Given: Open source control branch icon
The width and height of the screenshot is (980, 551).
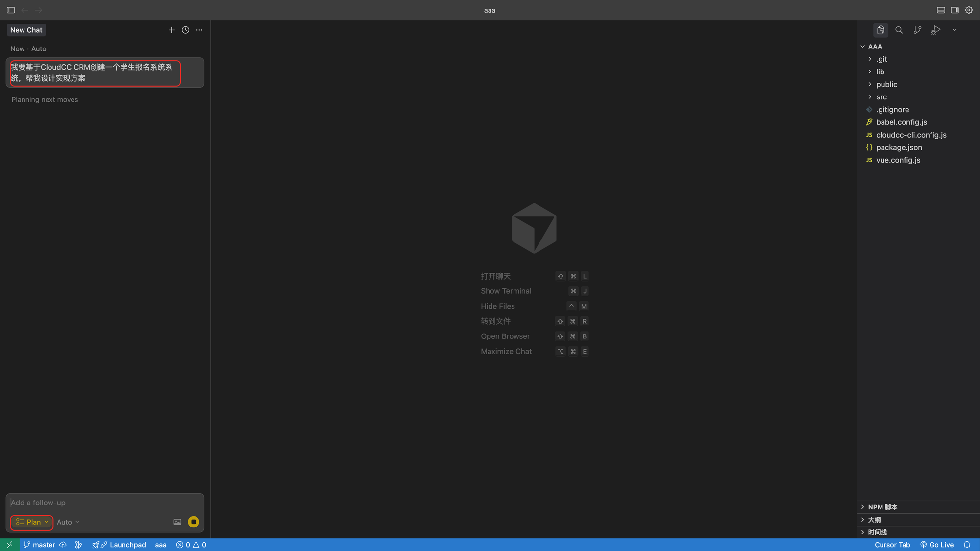Looking at the screenshot, I should [x=917, y=30].
